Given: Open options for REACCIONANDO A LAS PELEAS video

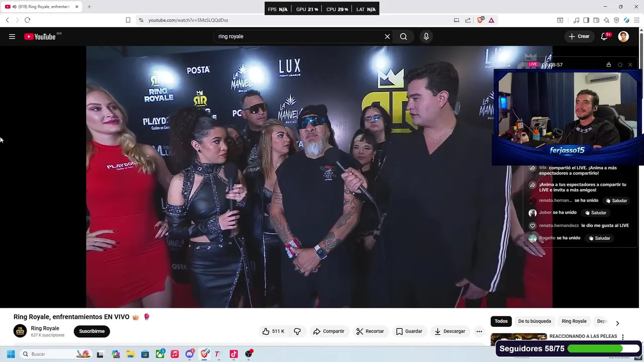Looking at the screenshot, I should pos(623,337).
